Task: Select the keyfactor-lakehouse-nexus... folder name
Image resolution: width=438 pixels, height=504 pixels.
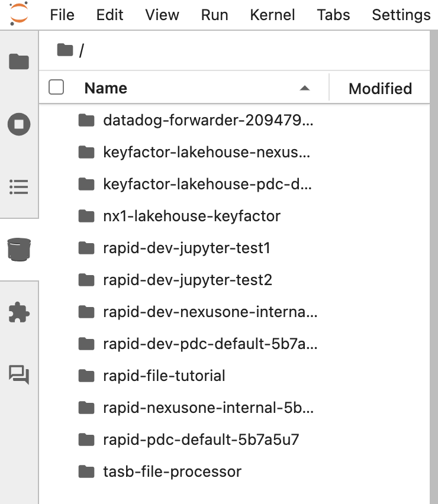Action: pyautogui.click(x=207, y=152)
